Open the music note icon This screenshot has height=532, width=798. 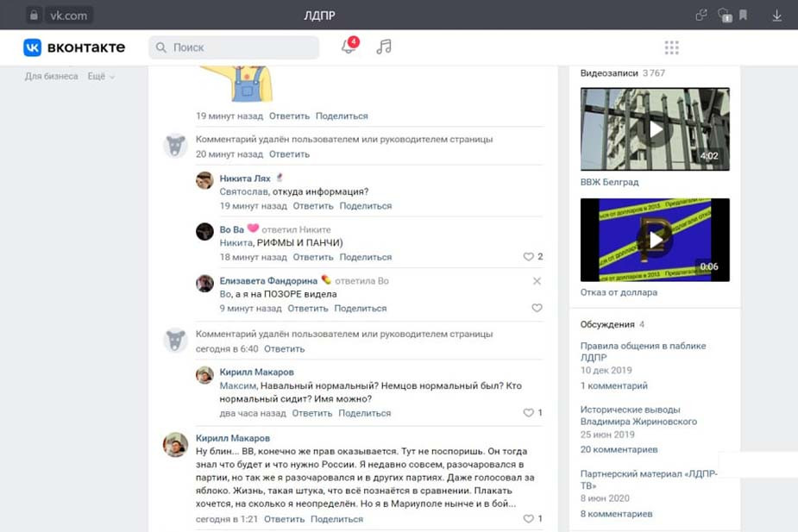click(x=384, y=47)
